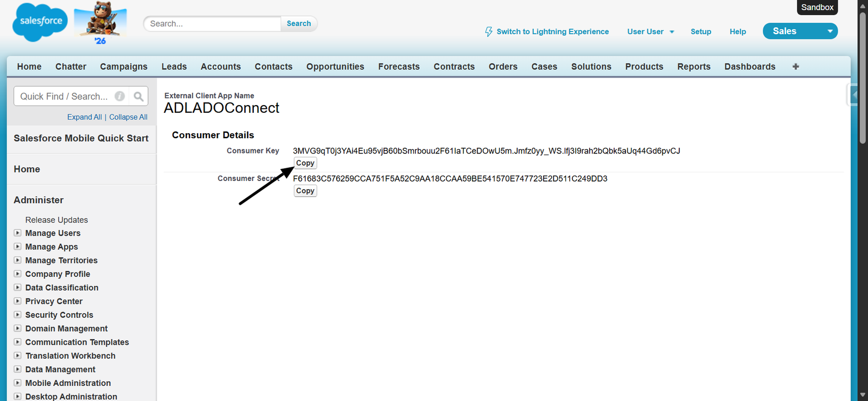
Task: Open the Home tab
Action: click(x=29, y=67)
